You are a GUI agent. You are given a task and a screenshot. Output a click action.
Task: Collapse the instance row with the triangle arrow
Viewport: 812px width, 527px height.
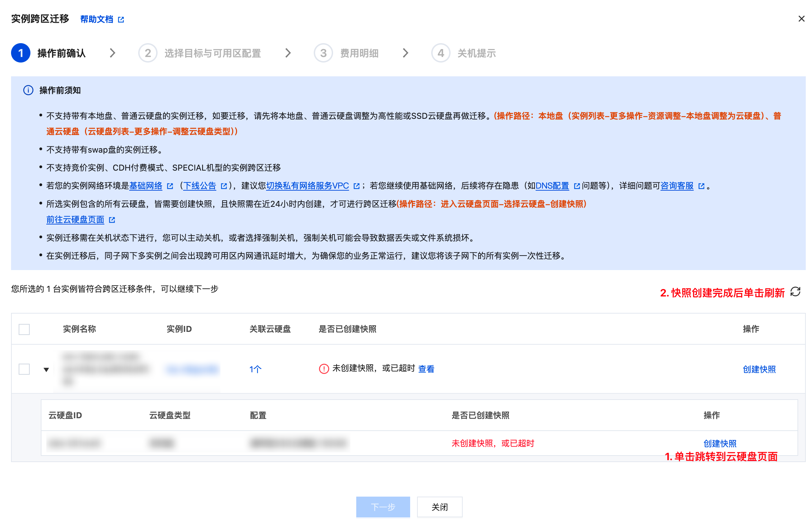click(46, 370)
